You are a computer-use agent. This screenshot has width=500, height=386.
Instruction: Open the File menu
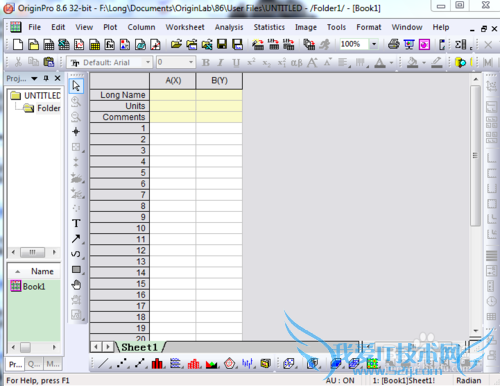coord(34,27)
